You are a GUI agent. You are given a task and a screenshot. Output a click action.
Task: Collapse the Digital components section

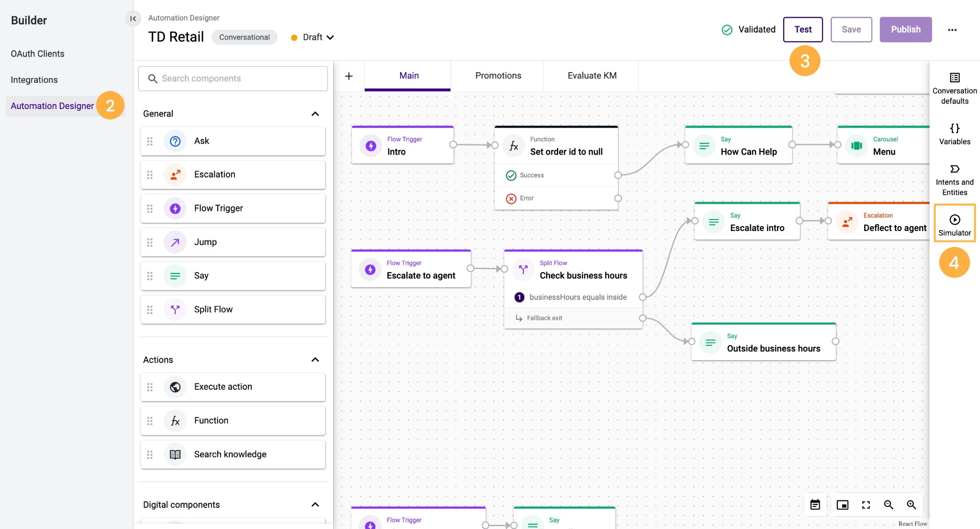coord(315,505)
